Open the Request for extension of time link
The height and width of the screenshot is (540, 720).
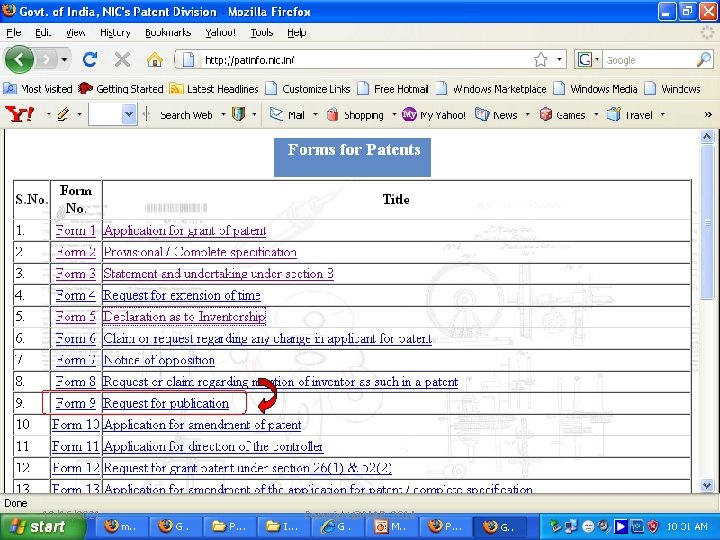pyautogui.click(x=181, y=295)
